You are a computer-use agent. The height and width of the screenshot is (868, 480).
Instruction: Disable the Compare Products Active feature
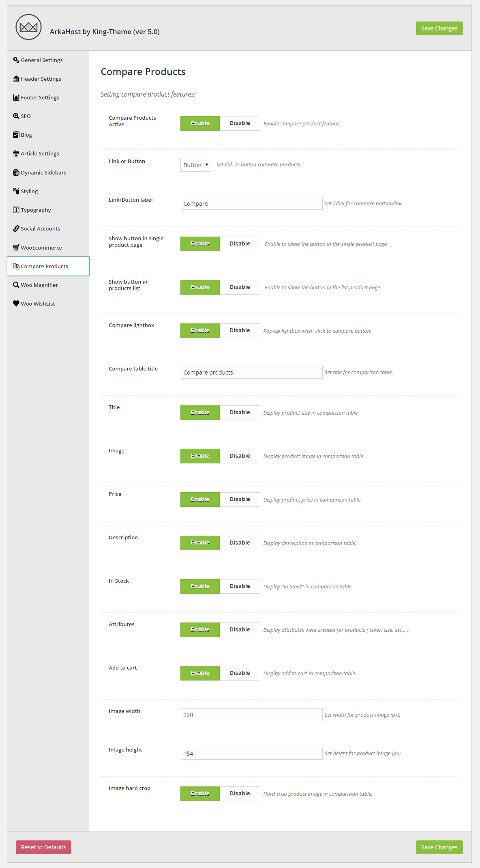[x=240, y=123]
